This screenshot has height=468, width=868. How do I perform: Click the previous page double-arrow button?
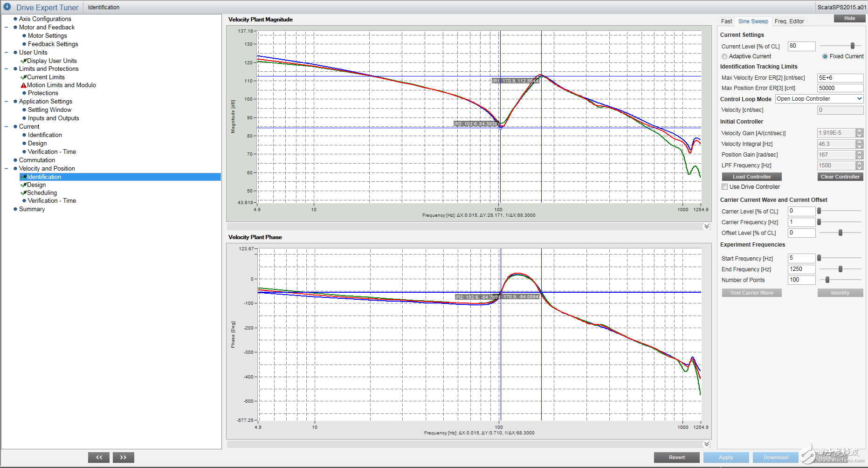(99, 457)
